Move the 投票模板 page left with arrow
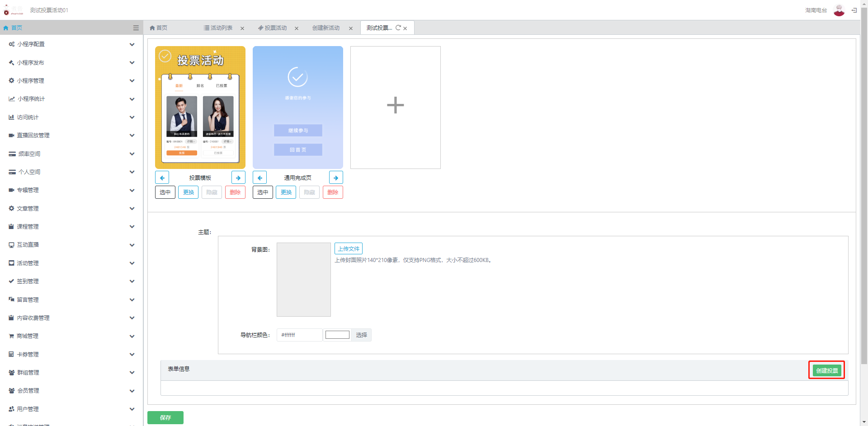The height and width of the screenshot is (426, 868). pyautogui.click(x=162, y=178)
